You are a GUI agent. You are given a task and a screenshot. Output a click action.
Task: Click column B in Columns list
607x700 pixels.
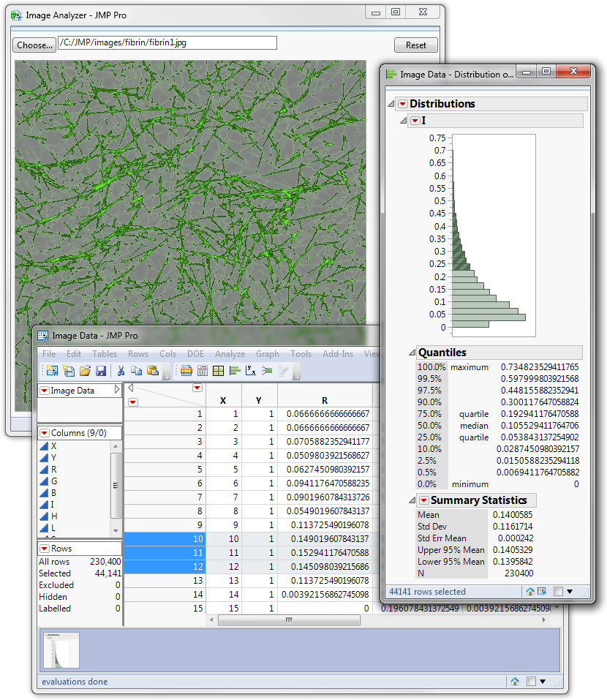pyautogui.click(x=53, y=493)
